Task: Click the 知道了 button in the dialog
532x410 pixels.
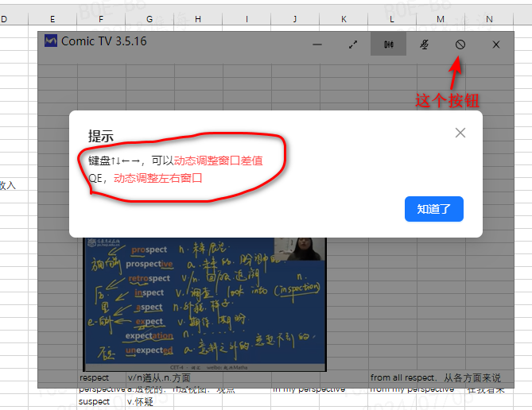Action: (x=434, y=209)
